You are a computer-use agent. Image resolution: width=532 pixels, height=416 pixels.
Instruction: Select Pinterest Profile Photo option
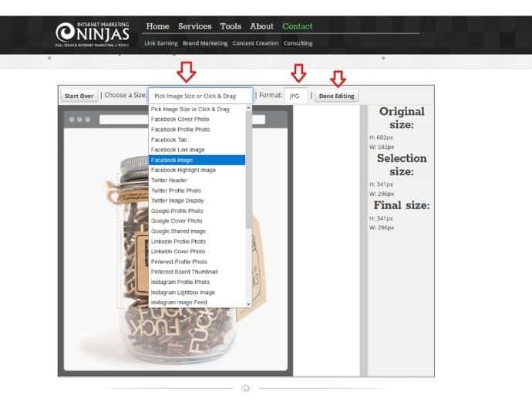coord(197,262)
